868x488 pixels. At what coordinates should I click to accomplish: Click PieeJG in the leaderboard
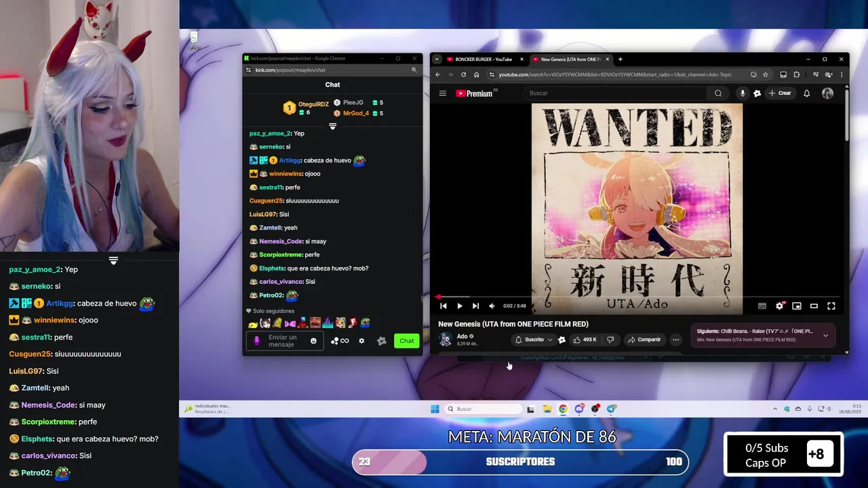353,103
